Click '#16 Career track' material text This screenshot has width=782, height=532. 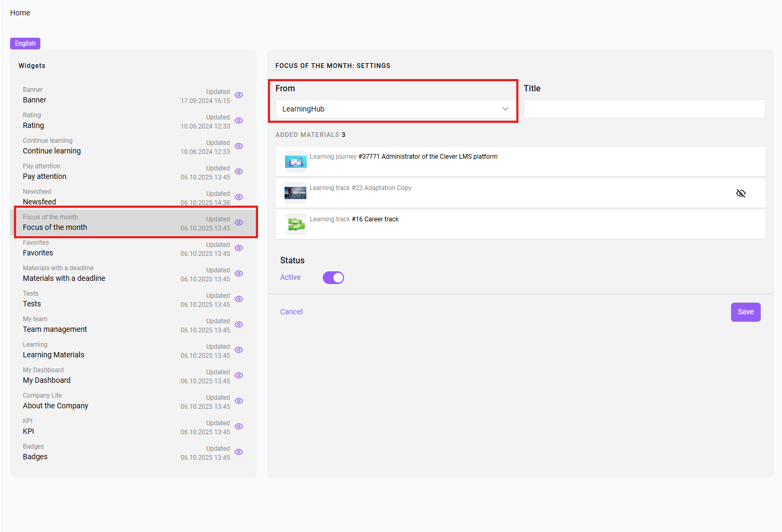click(x=375, y=219)
